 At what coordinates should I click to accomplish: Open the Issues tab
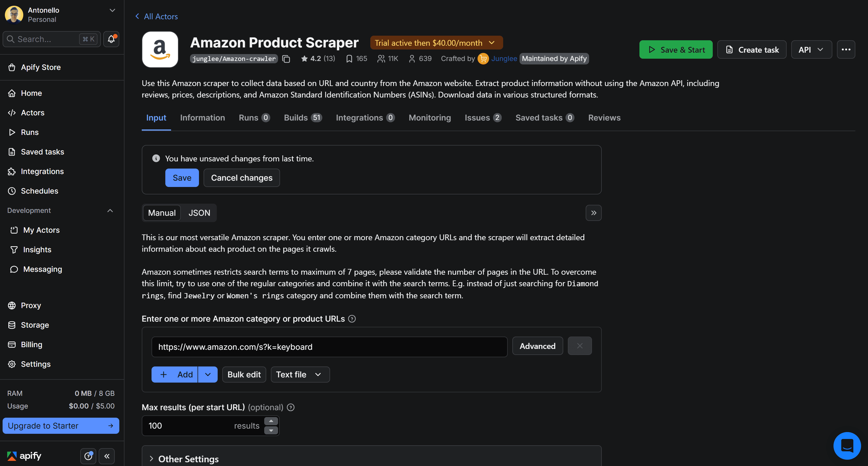click(478, 117)
